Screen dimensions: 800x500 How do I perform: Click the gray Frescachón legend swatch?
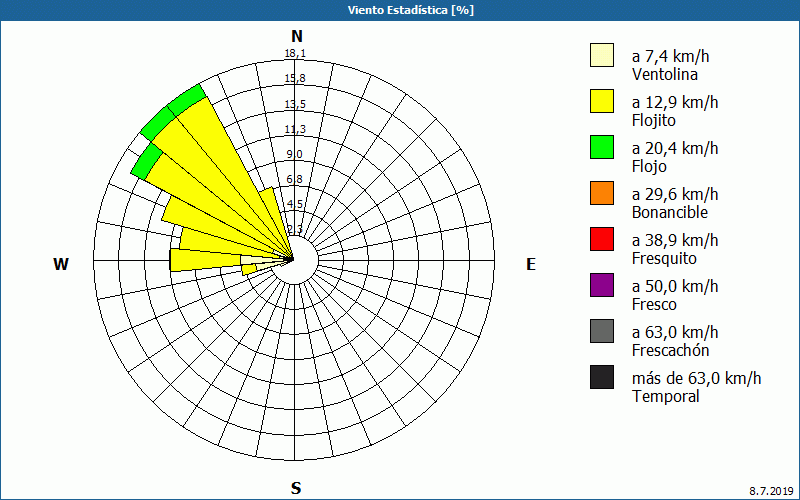click(602, 331)
